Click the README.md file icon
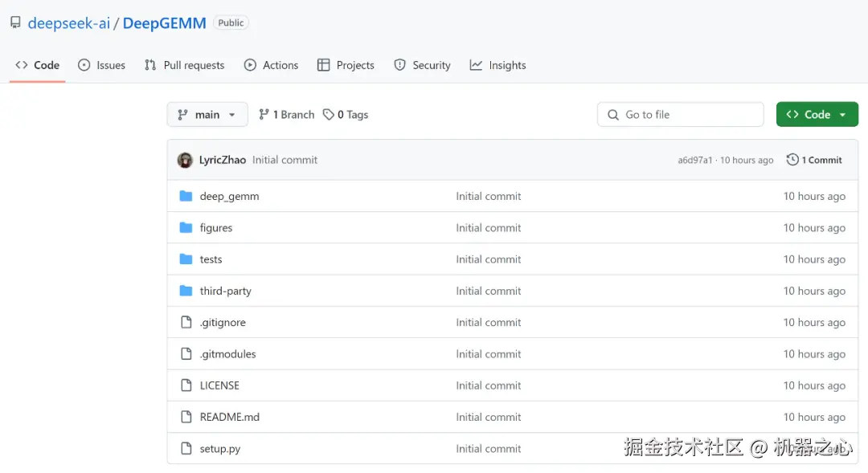Viewport: 868px width, 473px height. (x=186, y=417)
